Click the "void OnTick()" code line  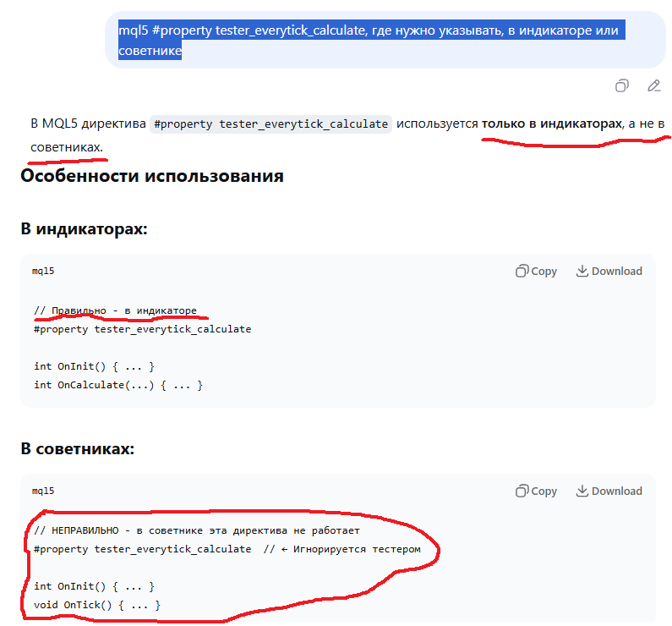96,605
